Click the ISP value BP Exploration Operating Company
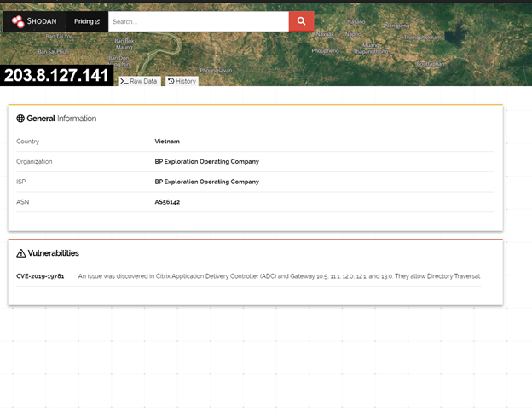 [x=206, y=182]
